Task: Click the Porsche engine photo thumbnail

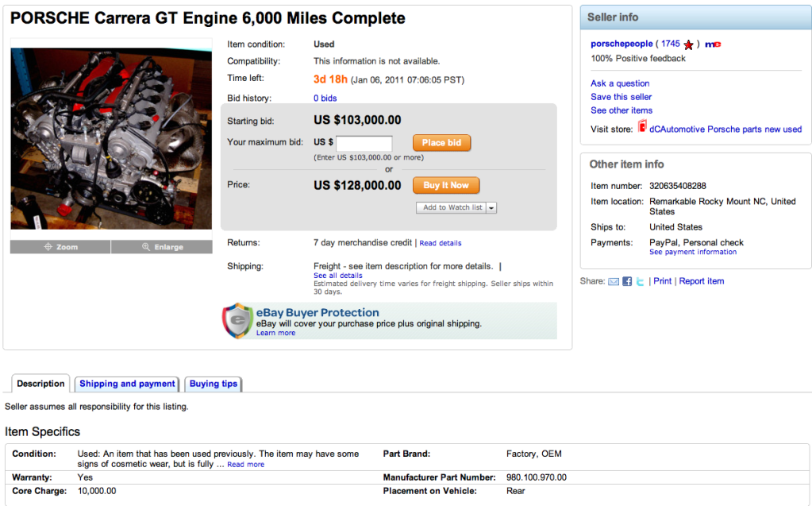Action: click(x=111, y=138)
